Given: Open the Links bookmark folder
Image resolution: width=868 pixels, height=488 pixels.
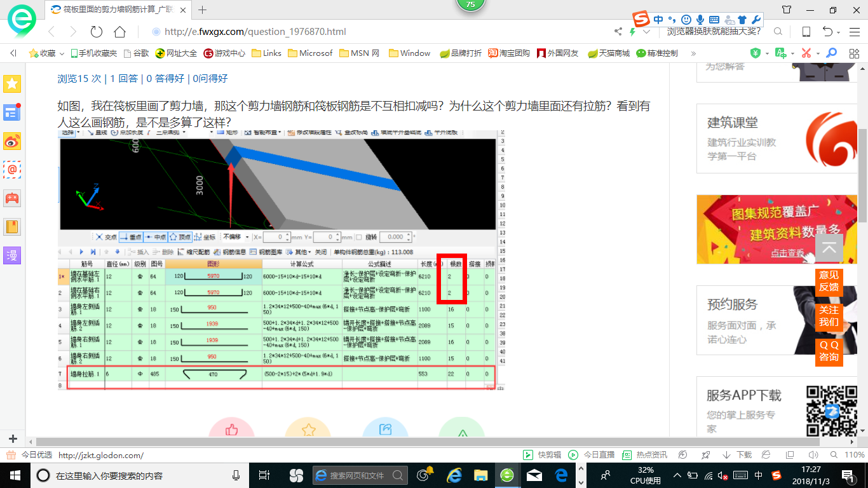Looking at the screenshot, I should click(266, 53).
